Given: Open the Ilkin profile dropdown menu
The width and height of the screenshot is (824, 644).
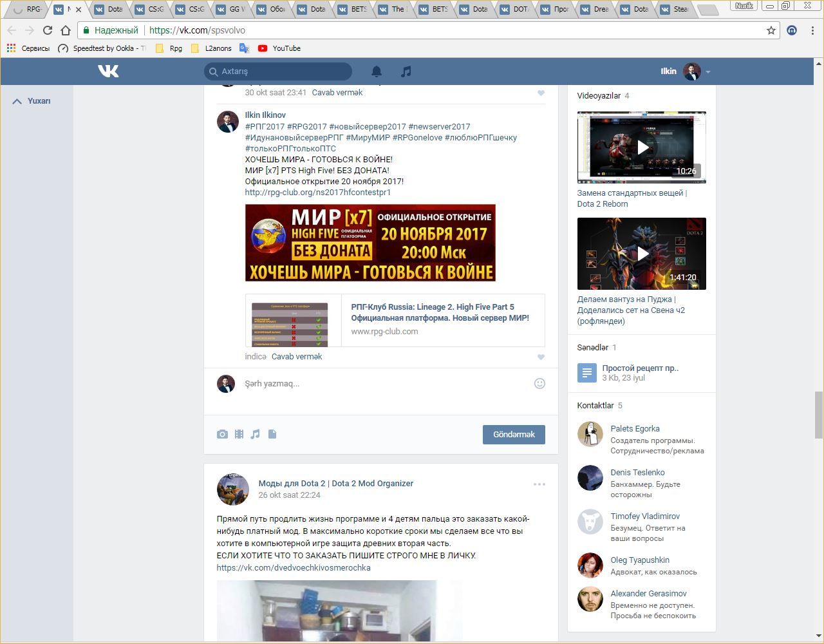Looking at the screenshot, I should click(x=685, y=71).
